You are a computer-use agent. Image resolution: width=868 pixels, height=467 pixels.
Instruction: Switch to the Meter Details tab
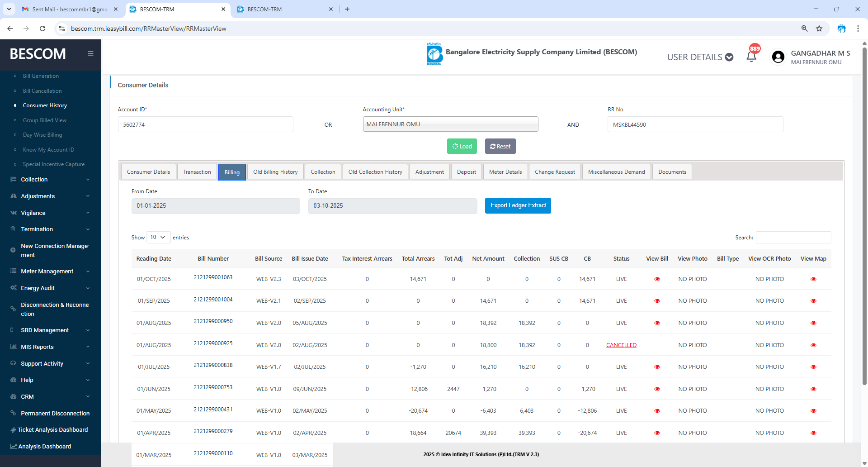505,172
